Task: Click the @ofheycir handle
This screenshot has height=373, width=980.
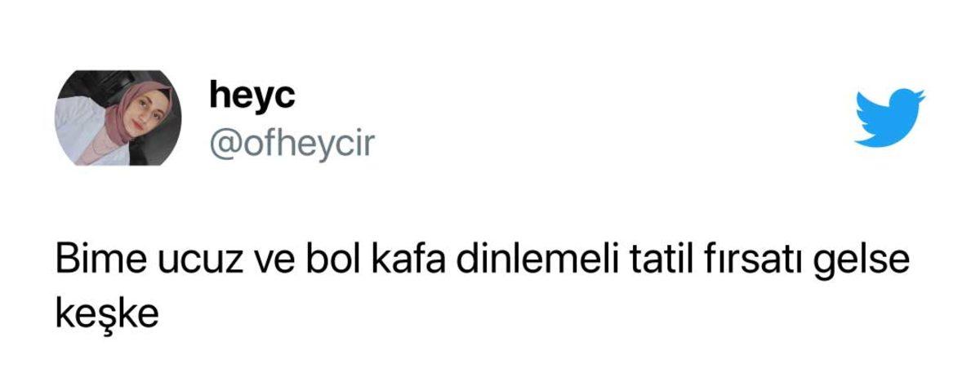Action: tap(292, 144)
